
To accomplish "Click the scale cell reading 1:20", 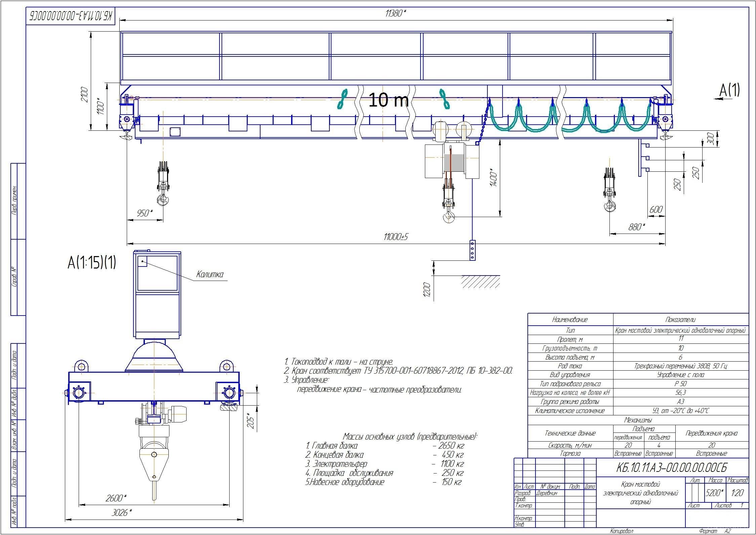I will pos(737,493).
